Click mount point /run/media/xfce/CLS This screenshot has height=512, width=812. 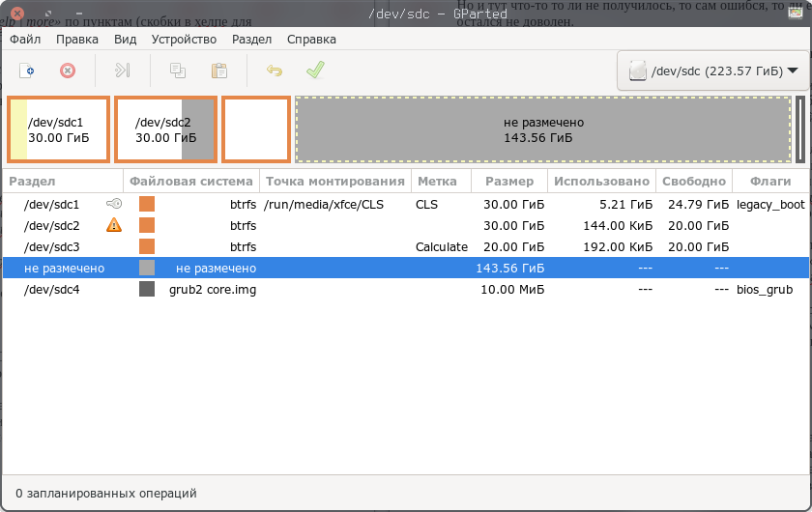tap(324, 205)
